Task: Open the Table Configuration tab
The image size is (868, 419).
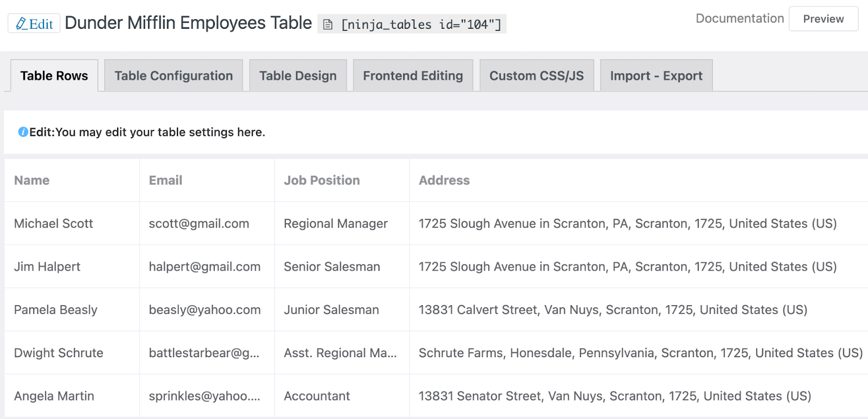Action: click(173, 76)
